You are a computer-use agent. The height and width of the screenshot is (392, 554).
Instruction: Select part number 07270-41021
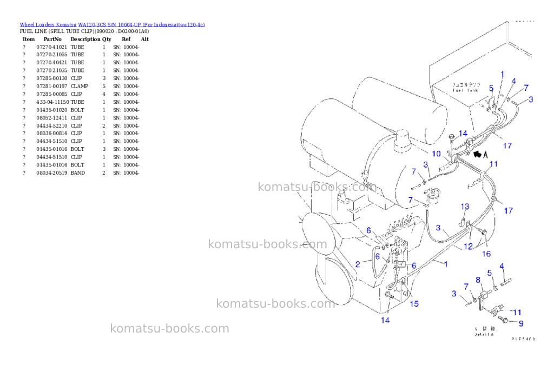point(51,47)
